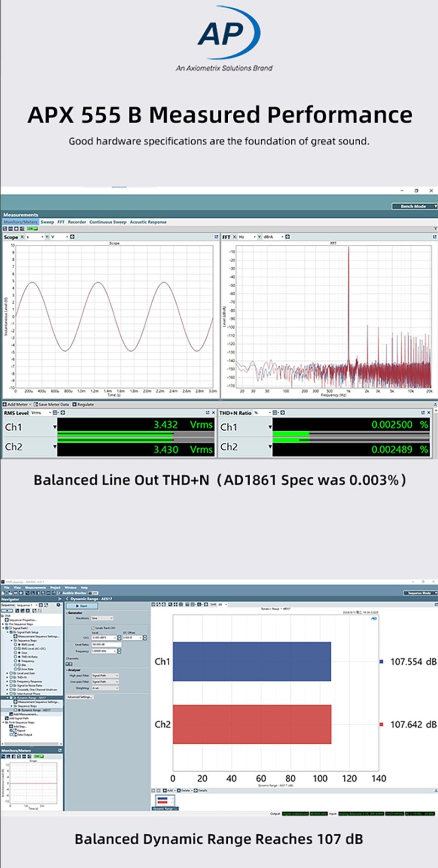
Task: Toggle the Frequency Response measurement checkbox
Action: click(11, 681)
